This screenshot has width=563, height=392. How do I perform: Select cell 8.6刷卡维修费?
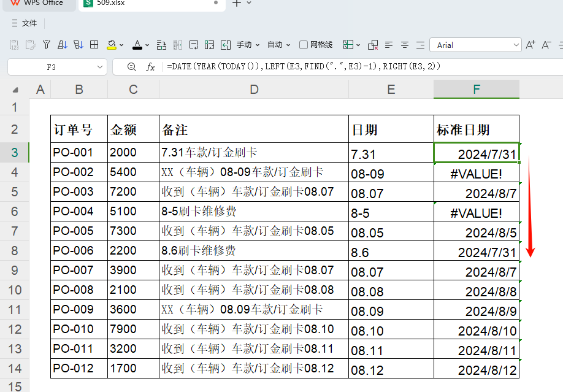[x=254, y=251]
